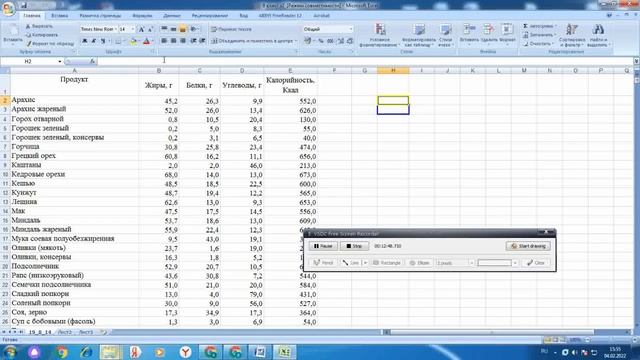
Task: Click the horizontal scrollbar of the sheet
Action: [492, 332]
